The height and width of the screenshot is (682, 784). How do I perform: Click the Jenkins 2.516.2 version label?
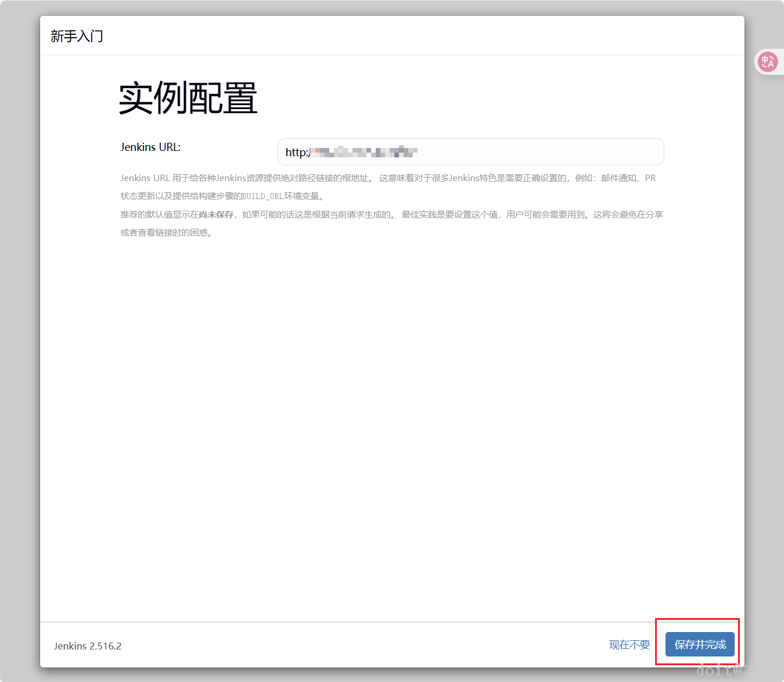click(88, 645)
